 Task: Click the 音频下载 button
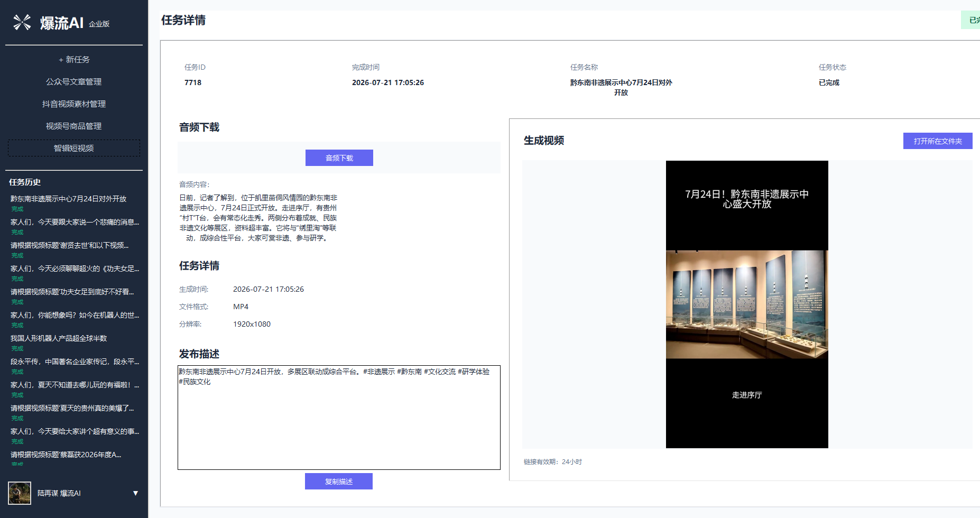tap(339, 158)
